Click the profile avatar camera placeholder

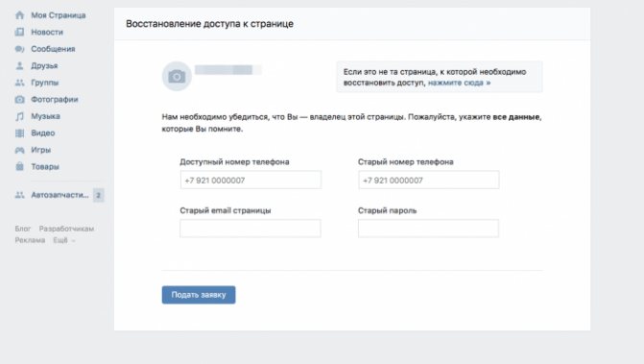(x=177, y=77)
